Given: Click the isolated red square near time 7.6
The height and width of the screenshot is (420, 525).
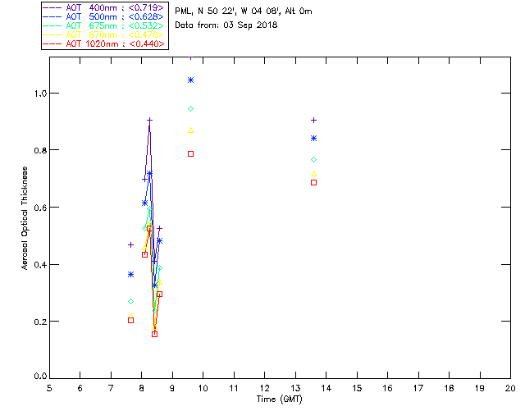Looking at the screenshot, I should 131,321.
